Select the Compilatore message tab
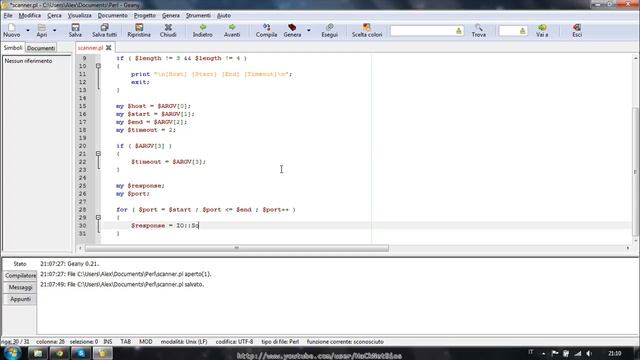Viewport: 640px width, 360px height. (20, 276)
